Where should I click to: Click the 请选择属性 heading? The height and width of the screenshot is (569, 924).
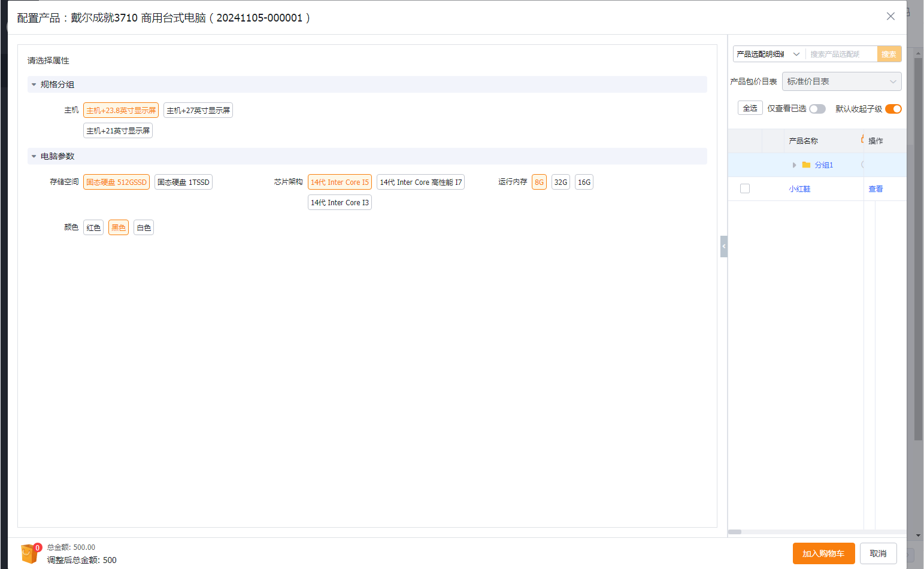[x=49, y=61]
